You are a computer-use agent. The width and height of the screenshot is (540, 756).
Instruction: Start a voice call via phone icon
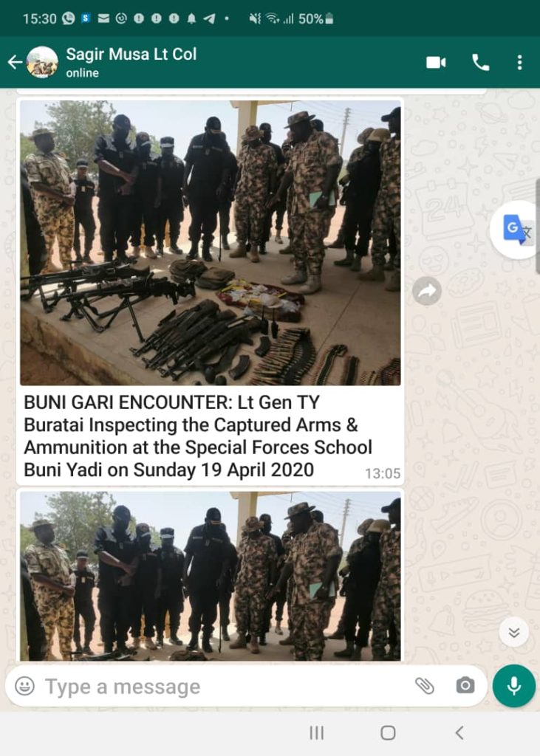480,63
